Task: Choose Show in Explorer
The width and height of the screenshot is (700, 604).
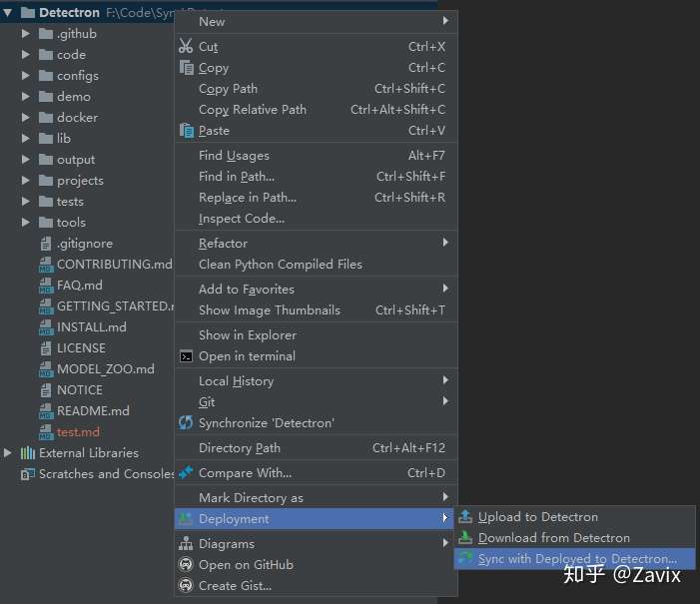Action: 317,335
